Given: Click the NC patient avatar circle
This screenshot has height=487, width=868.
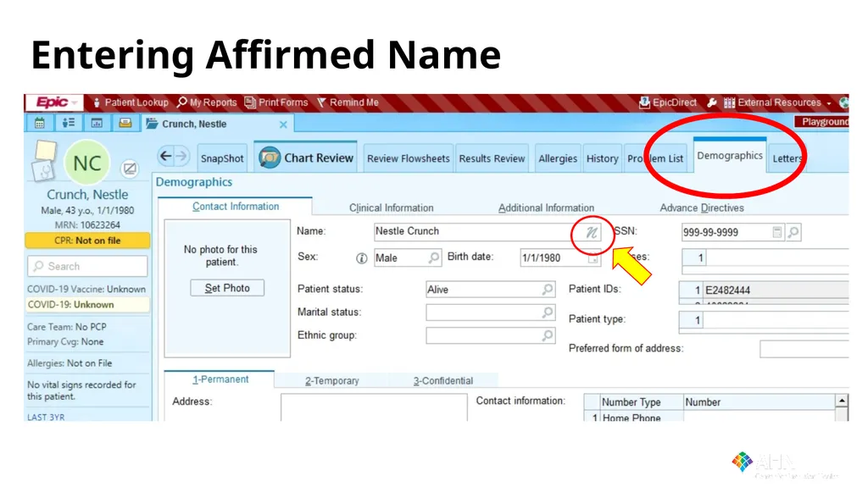Looking at the screenshot, I should click(x=87, y=163).
